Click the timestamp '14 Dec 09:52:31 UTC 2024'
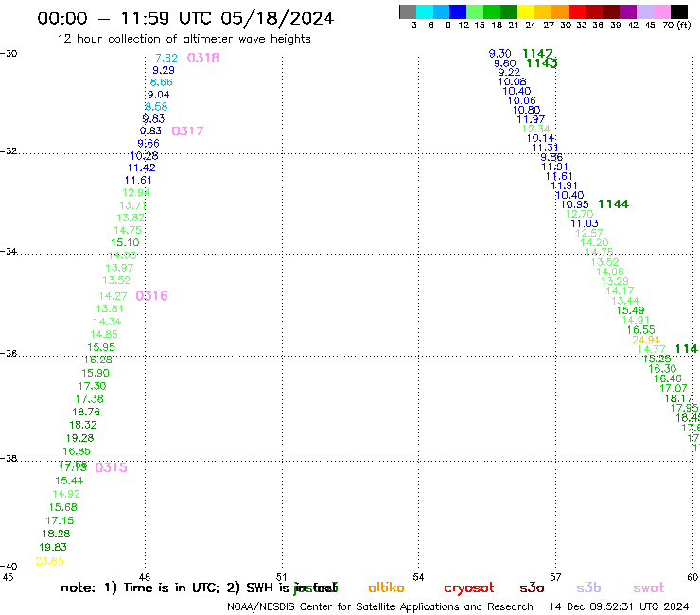700x615 pixels. (620, 606)
